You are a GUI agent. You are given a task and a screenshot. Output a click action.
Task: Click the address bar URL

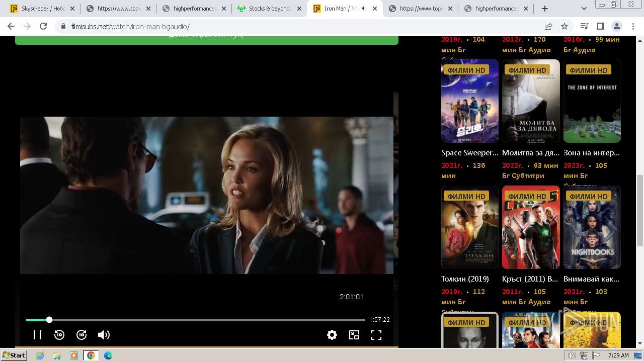pos(130,27)
